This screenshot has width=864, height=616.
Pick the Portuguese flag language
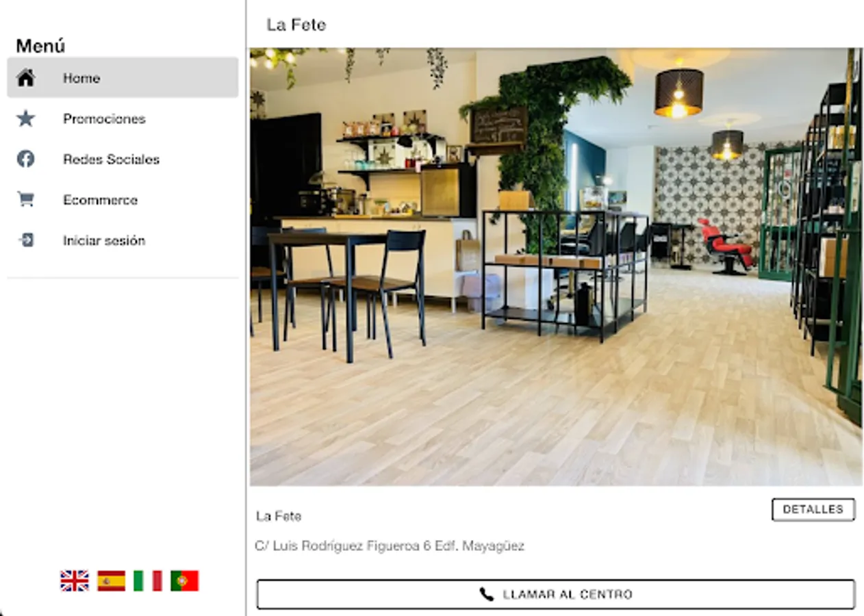click(185, 580)
